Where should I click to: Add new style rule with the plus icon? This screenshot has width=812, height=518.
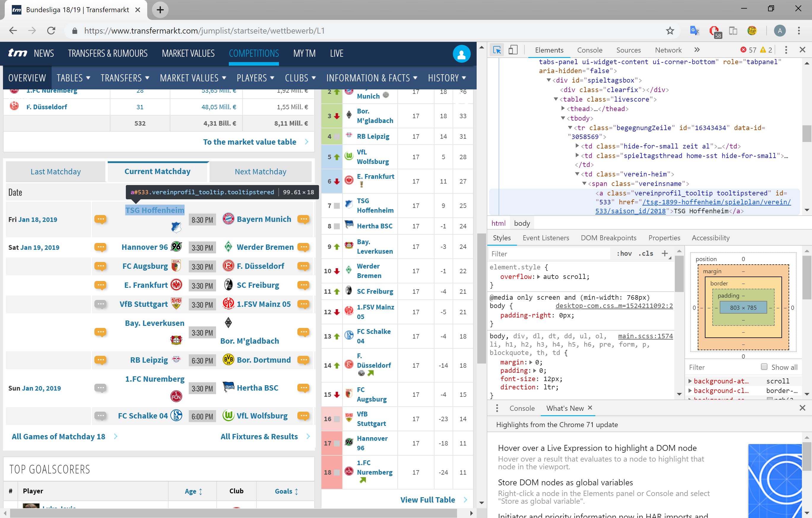pos(664,253)
